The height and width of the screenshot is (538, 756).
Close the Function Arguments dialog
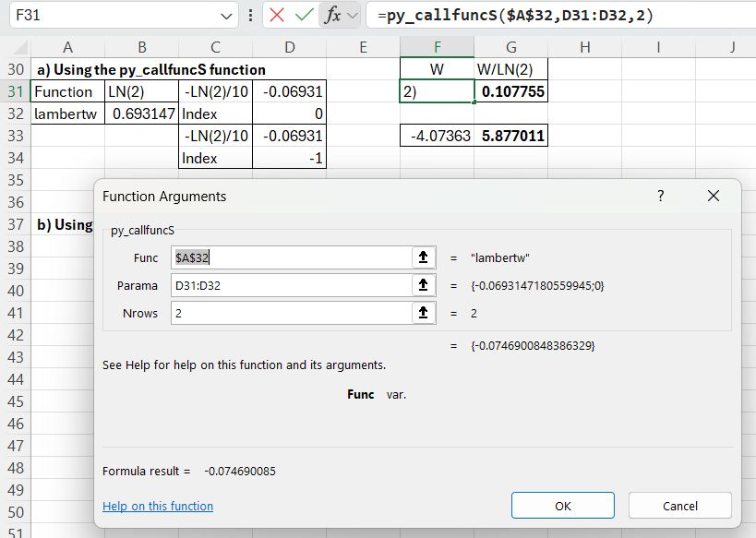tap(713, 197)
